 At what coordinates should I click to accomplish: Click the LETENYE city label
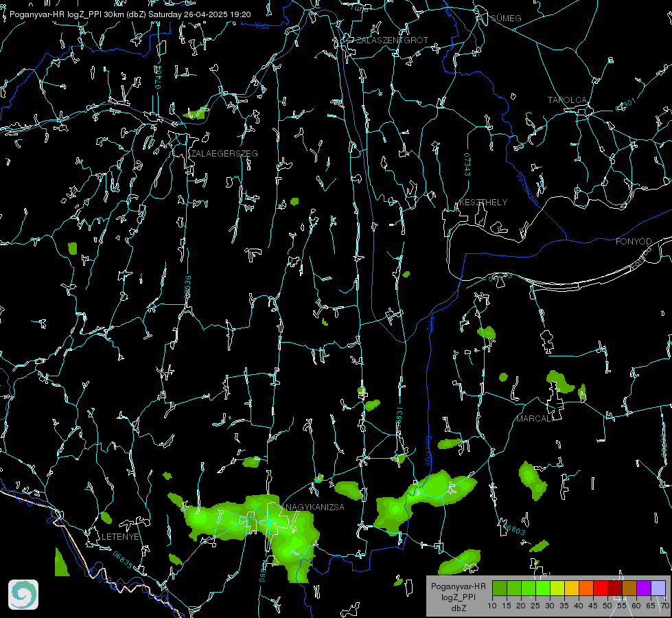(x=120, y=537)
